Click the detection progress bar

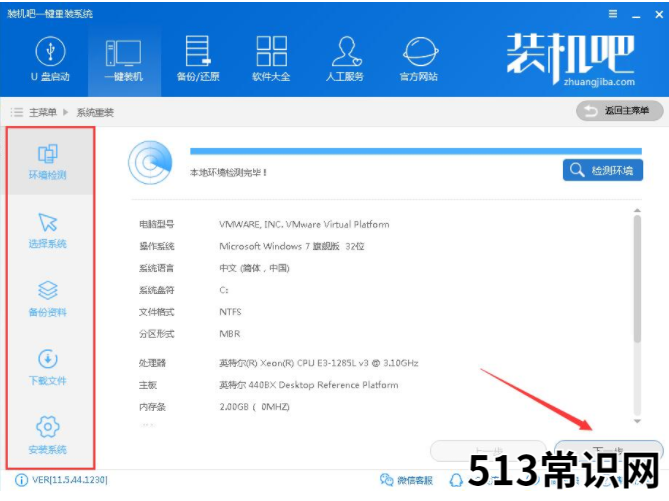(416, 151)
